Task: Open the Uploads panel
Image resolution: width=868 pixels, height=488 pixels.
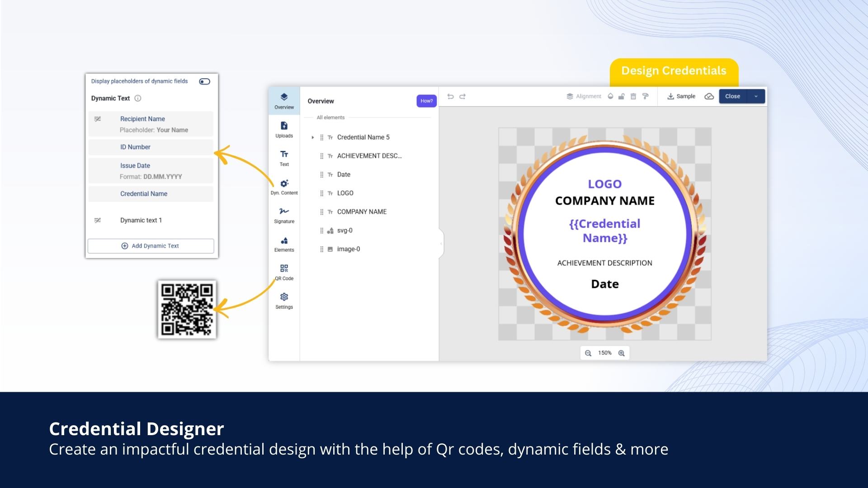Action: 284,129
